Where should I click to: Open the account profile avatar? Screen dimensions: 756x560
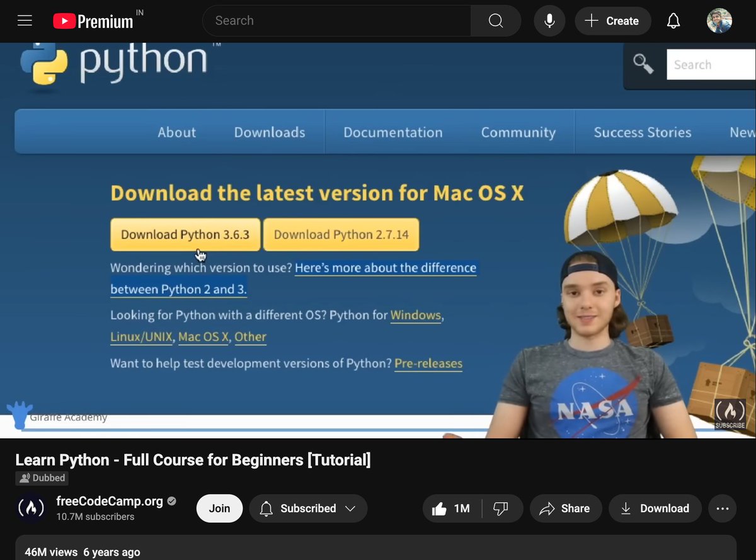tap(719, 21)
